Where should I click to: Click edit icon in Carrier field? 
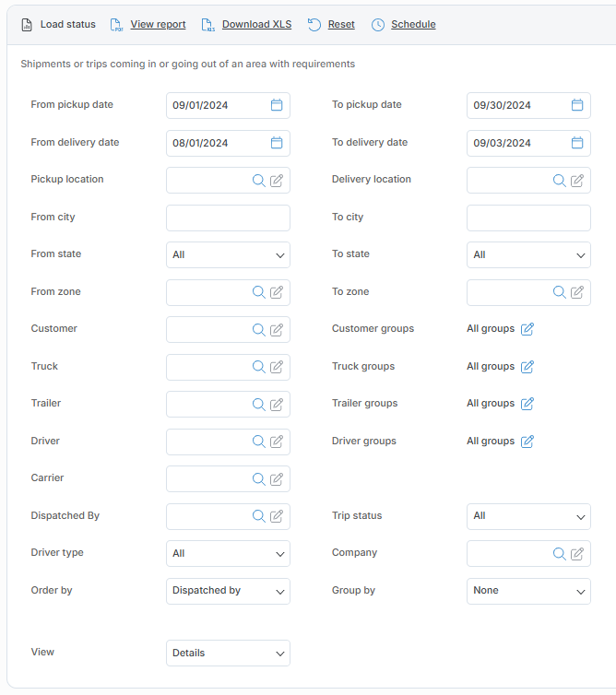[277, 479]
